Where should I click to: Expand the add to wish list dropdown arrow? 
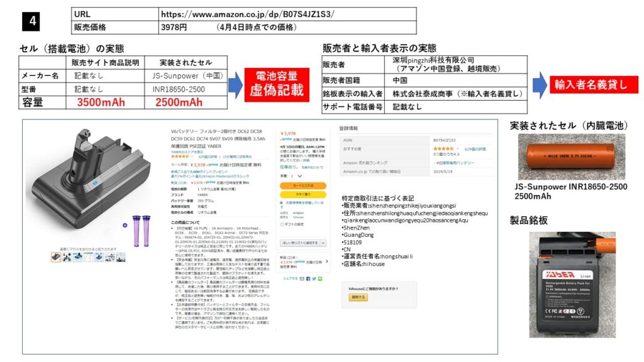point(323,242)
